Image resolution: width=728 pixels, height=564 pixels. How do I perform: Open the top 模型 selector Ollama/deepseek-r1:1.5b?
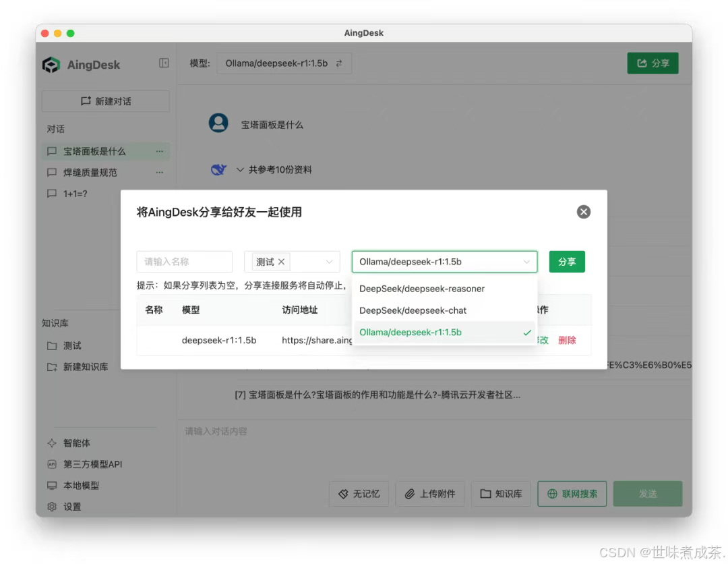click(284, 63)
